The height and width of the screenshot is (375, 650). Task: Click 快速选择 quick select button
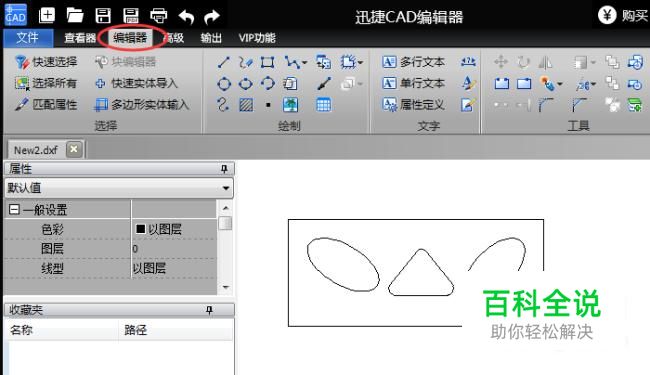coord(46,62)
